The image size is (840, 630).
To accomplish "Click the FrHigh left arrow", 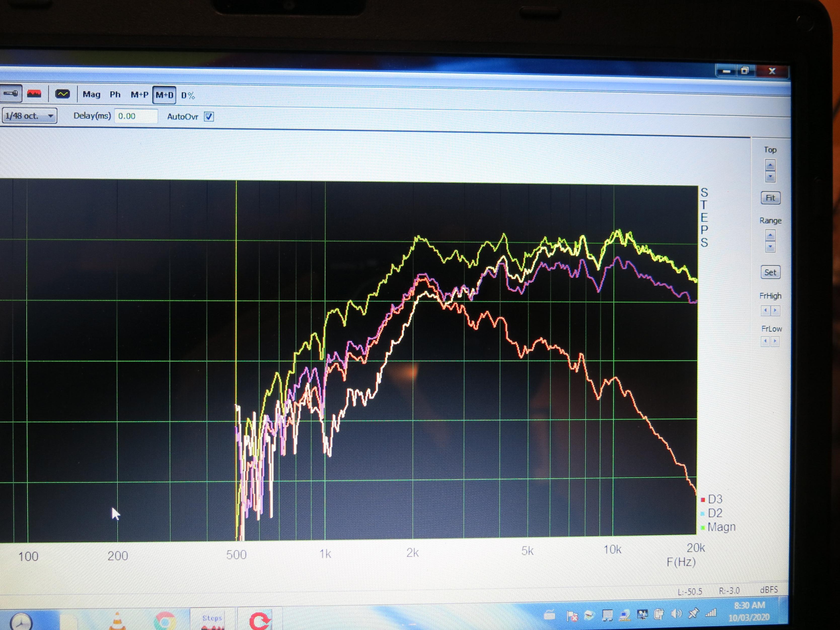I will point(765,310).
